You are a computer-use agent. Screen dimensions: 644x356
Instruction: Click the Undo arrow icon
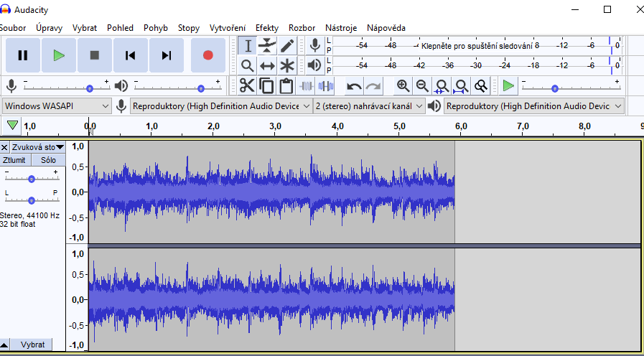[354, 86]
